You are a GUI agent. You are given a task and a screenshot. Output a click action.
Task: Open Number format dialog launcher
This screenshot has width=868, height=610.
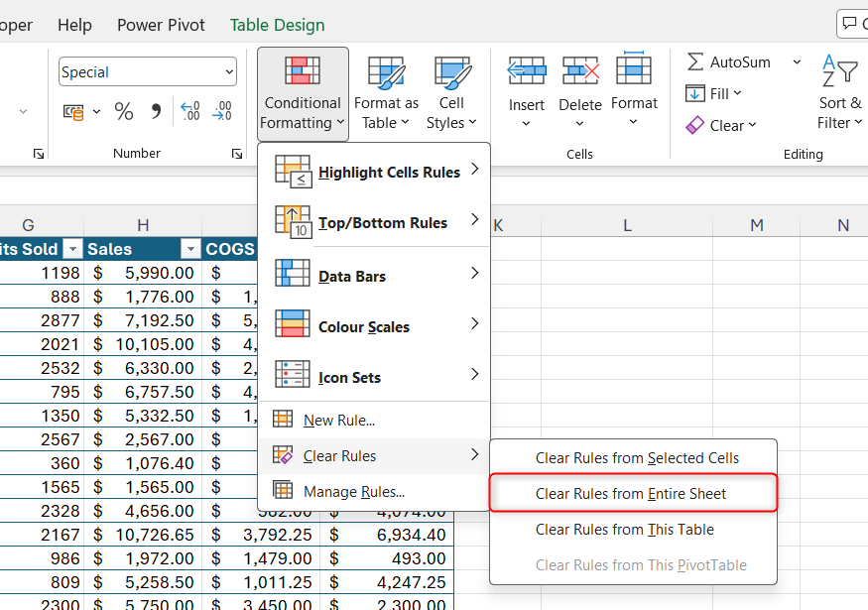(x=237, y=154)
